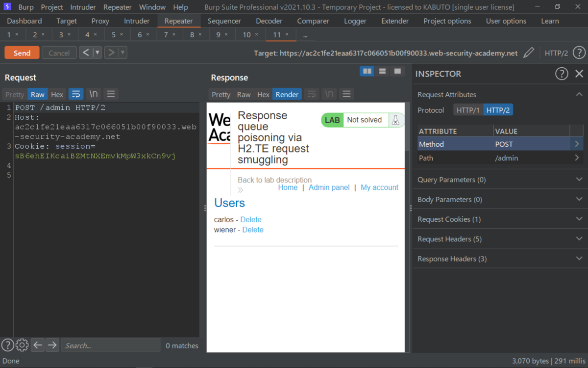This screenshot has height=368, width=588.
Task: Click the HTTP/2 label beside target
Action: (556, 53)
